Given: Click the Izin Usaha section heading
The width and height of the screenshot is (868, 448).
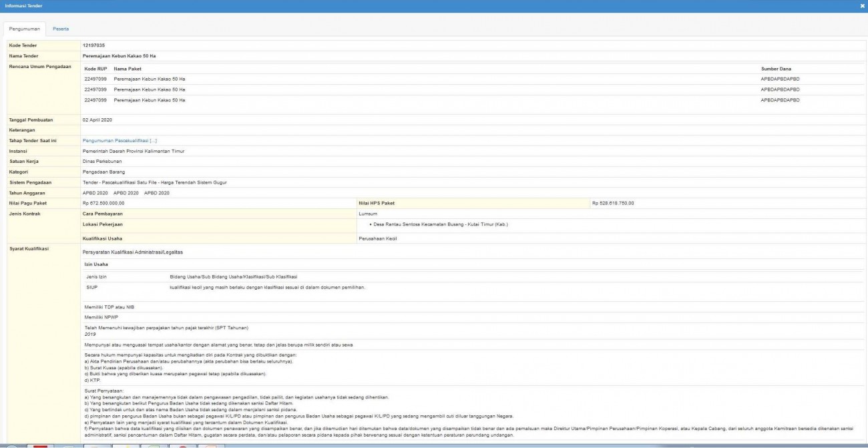Looking at the screenshot, I should (95, 264).
